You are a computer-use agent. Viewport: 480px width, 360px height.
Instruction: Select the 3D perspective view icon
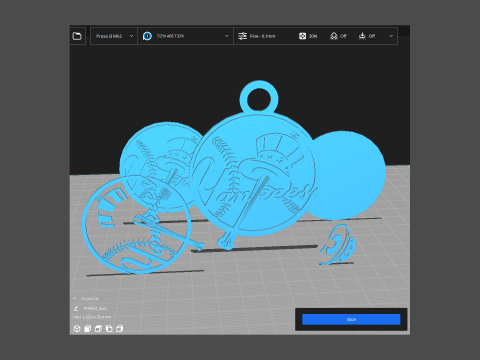click(77, 329)
